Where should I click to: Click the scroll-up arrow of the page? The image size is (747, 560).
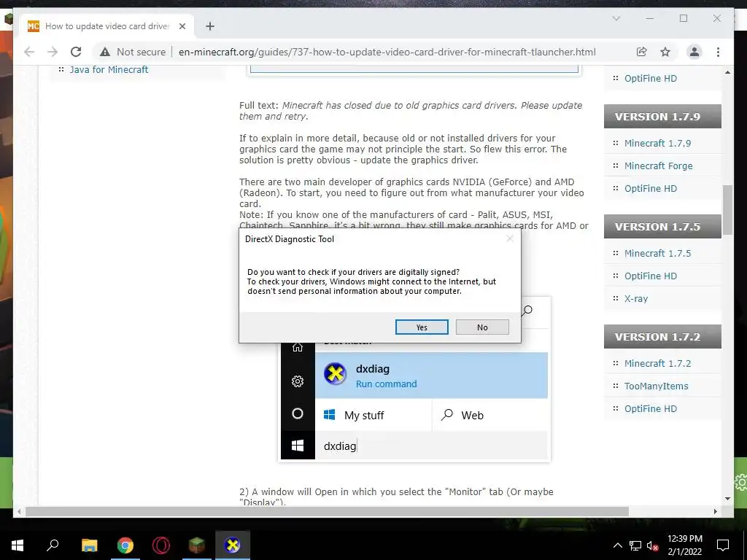(x=727, y=72)
